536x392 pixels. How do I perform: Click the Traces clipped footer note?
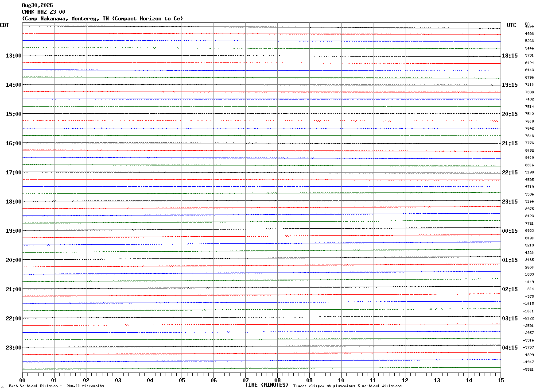coord(347,386)
